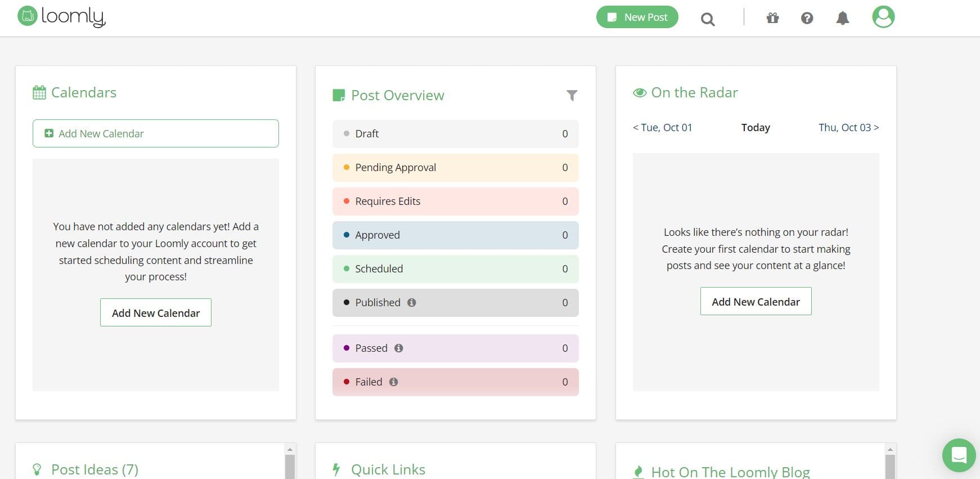Go to next day Thu, Oct 03

pyautogui.click(x=848, y=128)
